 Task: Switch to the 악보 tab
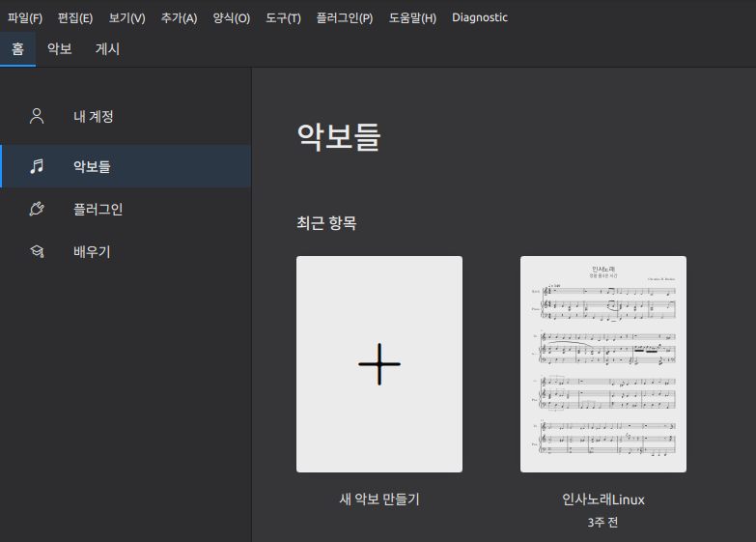(x=59, y=48)
